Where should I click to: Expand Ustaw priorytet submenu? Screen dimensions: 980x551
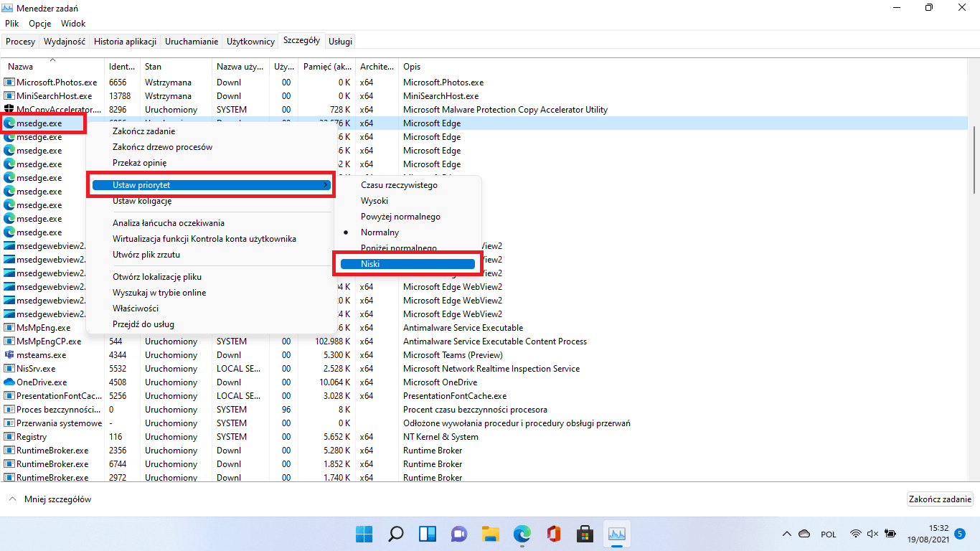[x=212, y=185]
